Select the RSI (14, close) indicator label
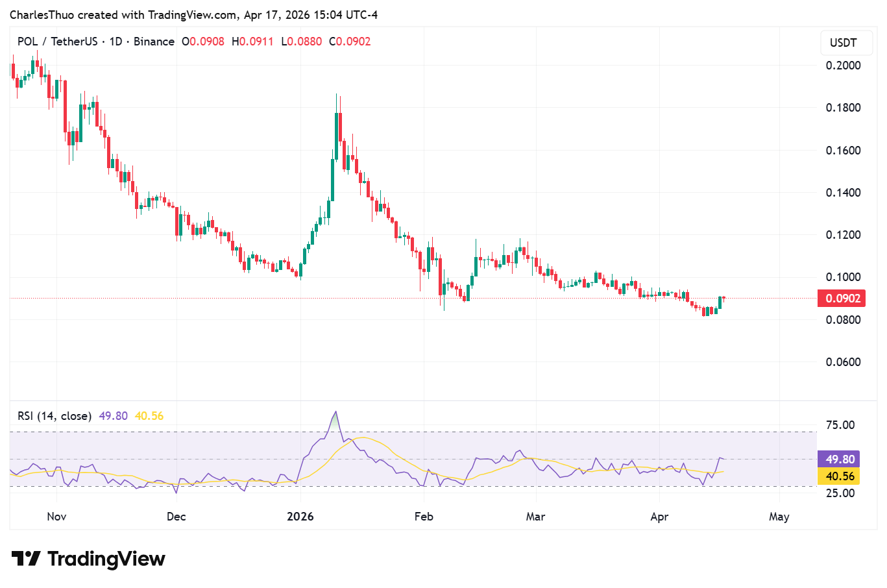This screenshot has height=588, width=887. tap(55, 416)
